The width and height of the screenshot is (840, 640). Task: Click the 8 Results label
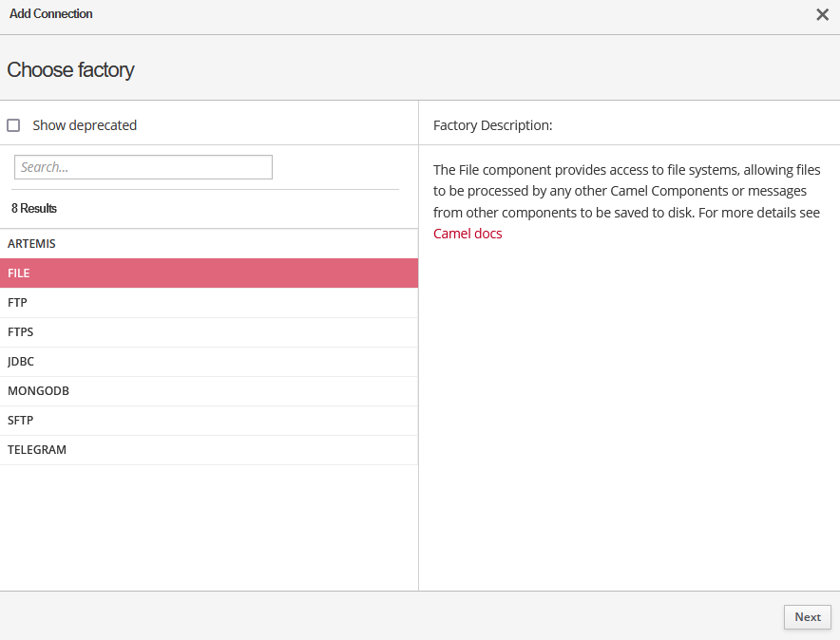coord(32,208)
